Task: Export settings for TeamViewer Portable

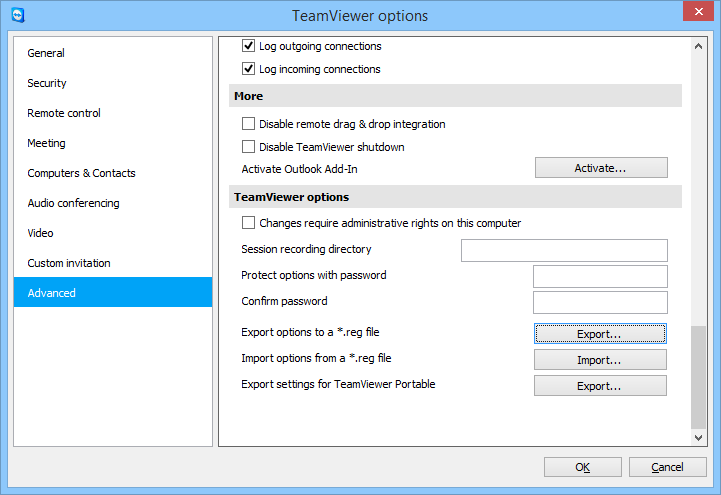Action: pyautogui.click(x=600, y=386)
